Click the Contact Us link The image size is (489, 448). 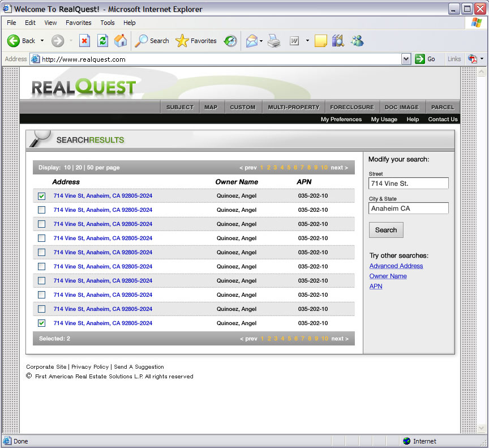(443, 119)
